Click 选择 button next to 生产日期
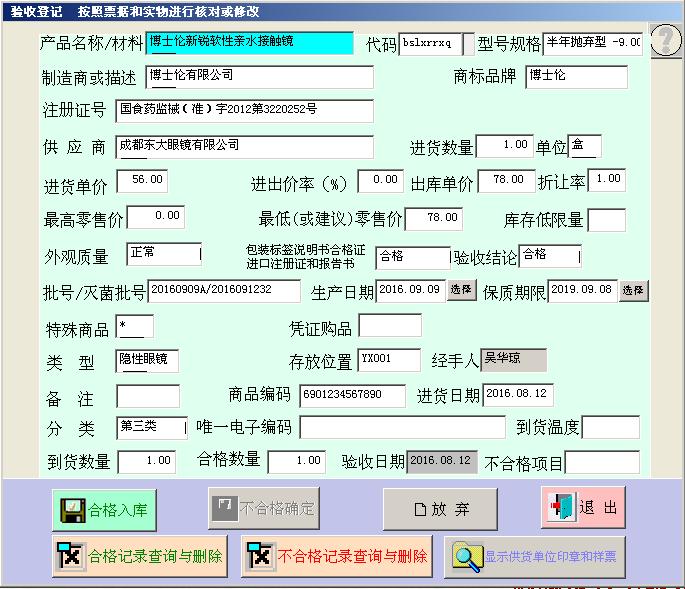Viewport: 685px width, 589px height. pos(461,290)
